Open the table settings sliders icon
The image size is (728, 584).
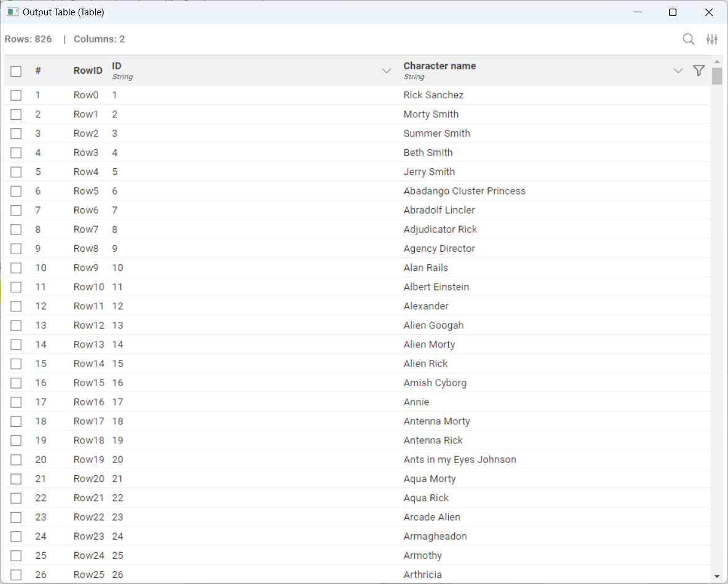click(712, 39)
